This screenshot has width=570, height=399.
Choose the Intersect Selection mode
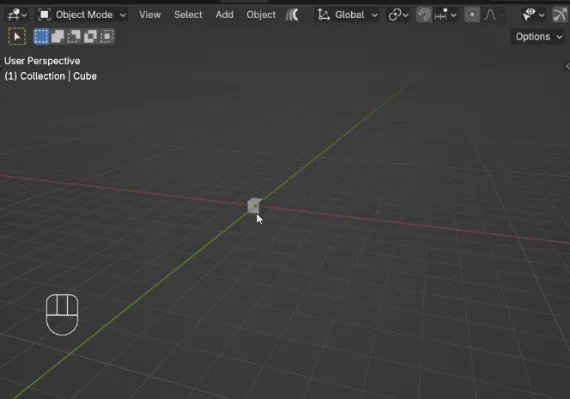tap(107, 36)
